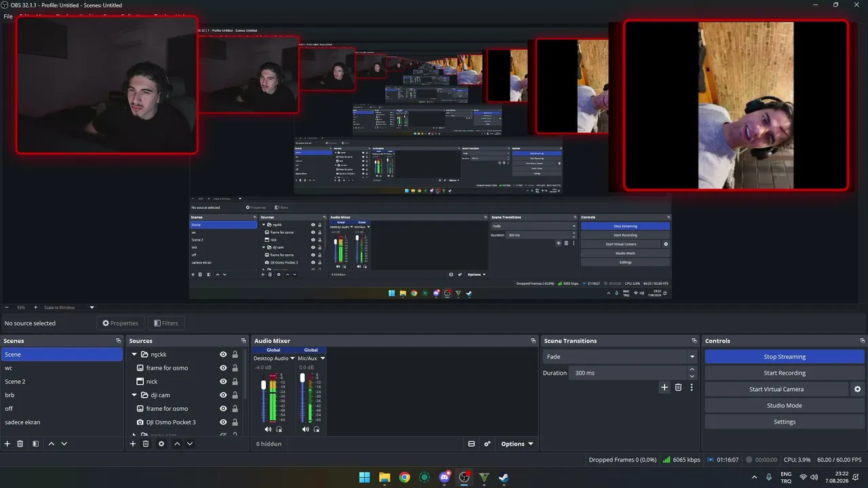Hide frame for osmo under nşckk group
The image size is (868, 488).
point(223,368)
